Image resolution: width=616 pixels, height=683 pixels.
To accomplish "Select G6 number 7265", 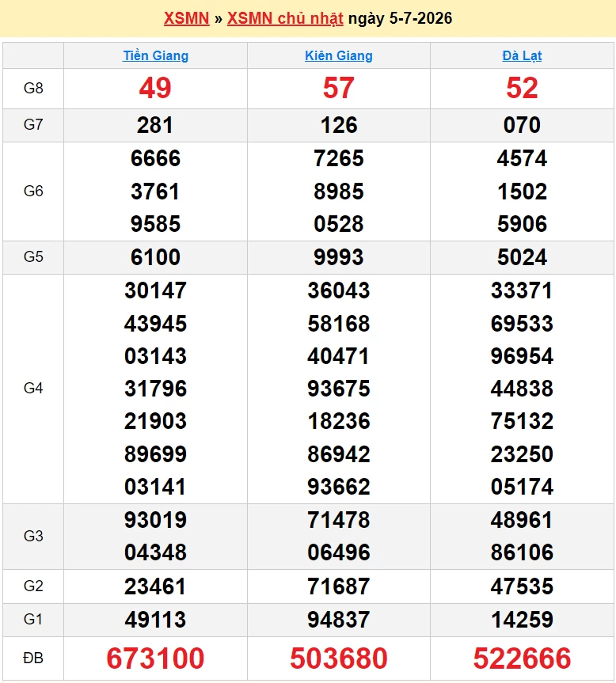I will point(339,158).
